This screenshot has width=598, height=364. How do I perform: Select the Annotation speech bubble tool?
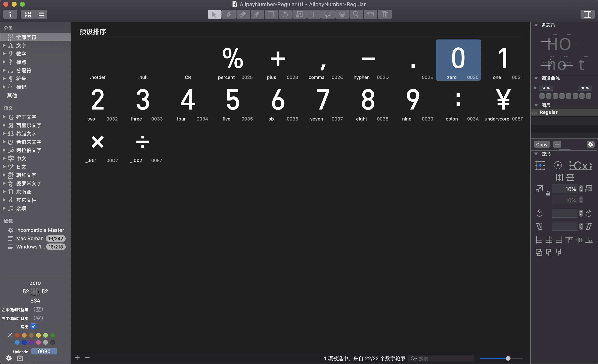328,14
